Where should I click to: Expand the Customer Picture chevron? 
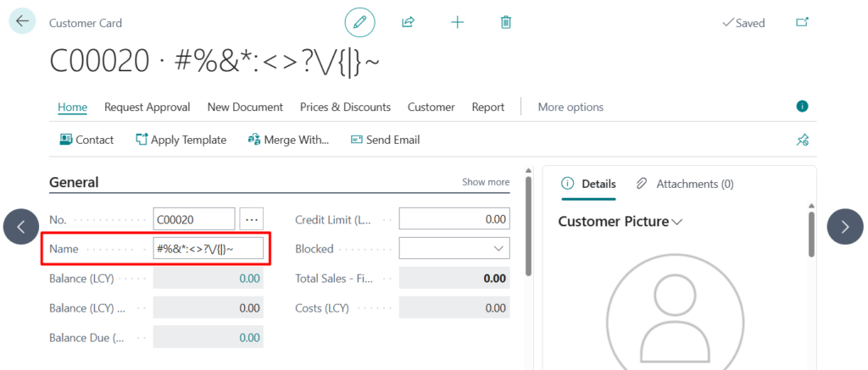pyautogui.click(x=676, y=222)
